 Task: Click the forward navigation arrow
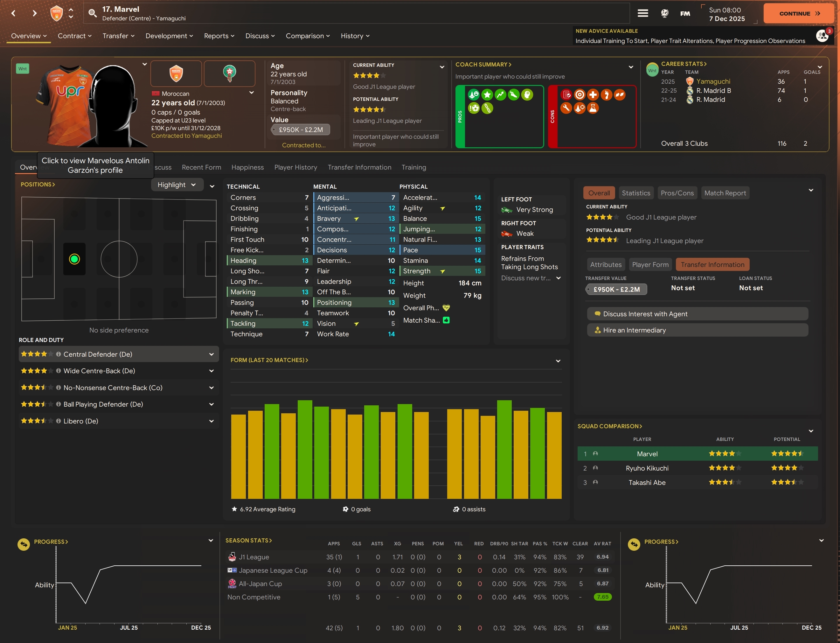(x=34, y=13)
